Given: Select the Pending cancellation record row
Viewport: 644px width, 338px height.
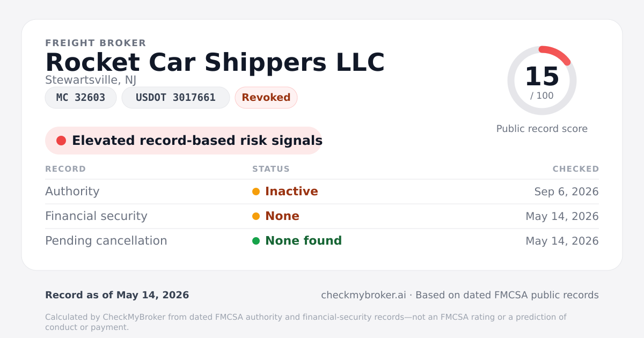Looking at the screenshot, I should click(322, 241).
